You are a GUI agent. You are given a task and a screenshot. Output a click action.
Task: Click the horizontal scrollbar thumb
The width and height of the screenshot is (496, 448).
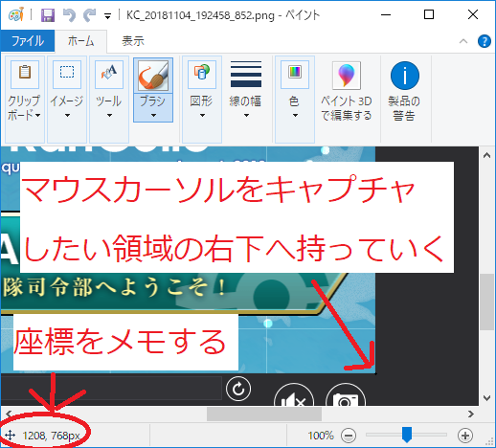[264, 414]
